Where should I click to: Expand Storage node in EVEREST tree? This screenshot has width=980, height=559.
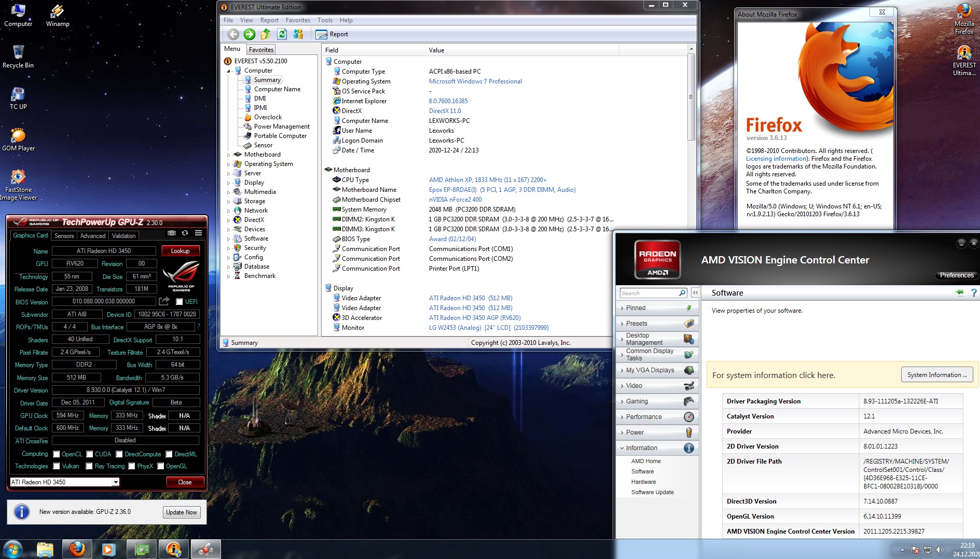228,201
